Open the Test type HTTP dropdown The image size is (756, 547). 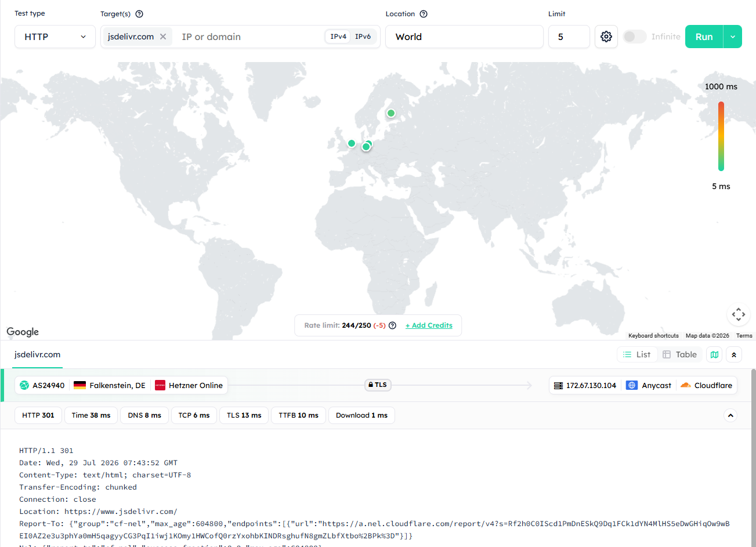tap(55, 37)
